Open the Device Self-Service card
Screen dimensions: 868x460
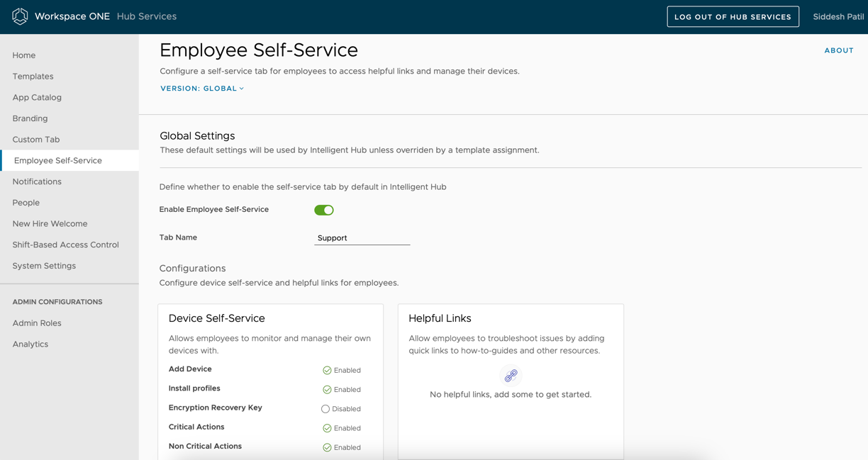point(217,319)
